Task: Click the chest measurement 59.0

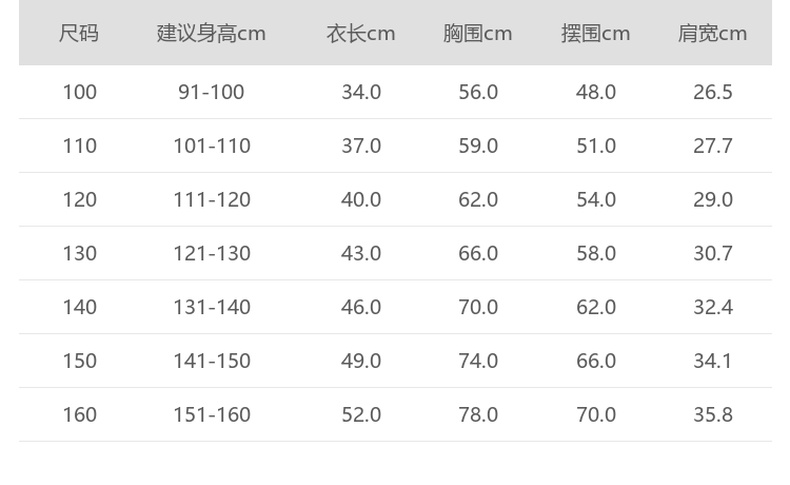Action: click(x=478, y=146)
